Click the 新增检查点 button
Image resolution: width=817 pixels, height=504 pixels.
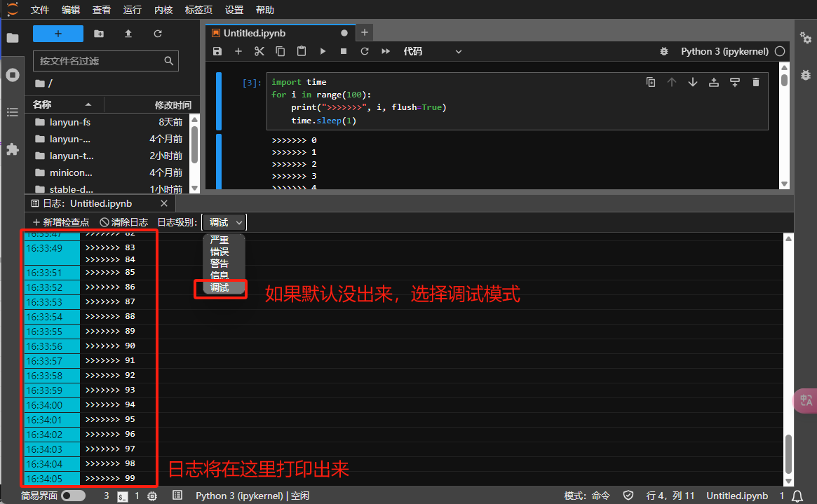[x=62, y=222]
